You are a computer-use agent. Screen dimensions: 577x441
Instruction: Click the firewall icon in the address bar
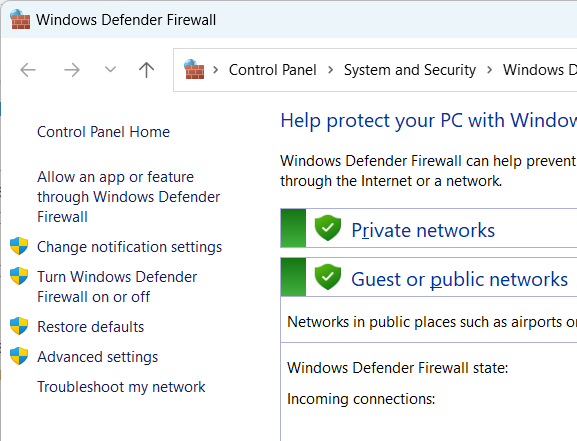coord(194,69)
